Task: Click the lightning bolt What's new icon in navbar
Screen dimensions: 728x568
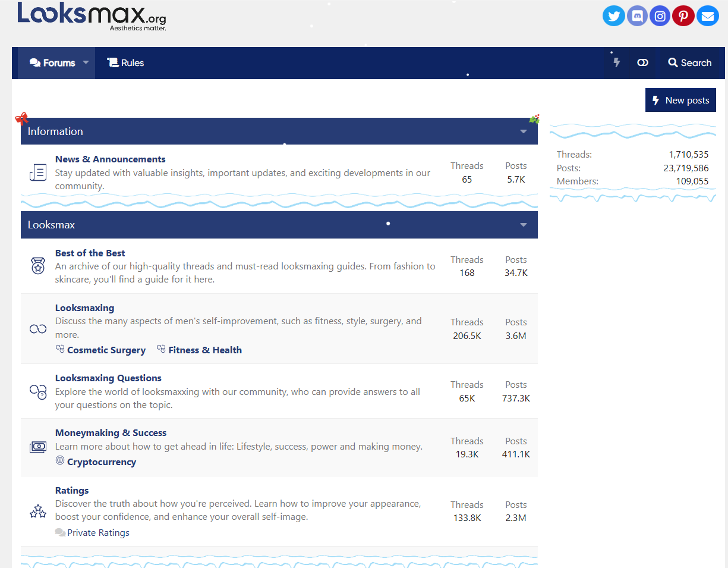Action: tap(616, 62)
